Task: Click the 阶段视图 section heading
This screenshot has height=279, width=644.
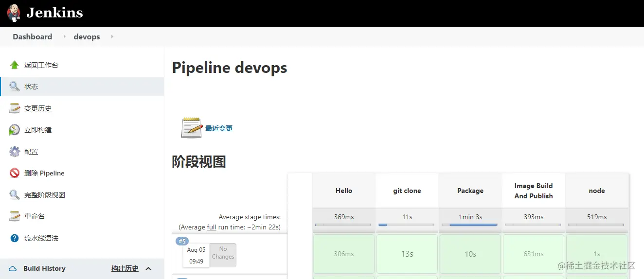Action: click(x=199, y=161)
